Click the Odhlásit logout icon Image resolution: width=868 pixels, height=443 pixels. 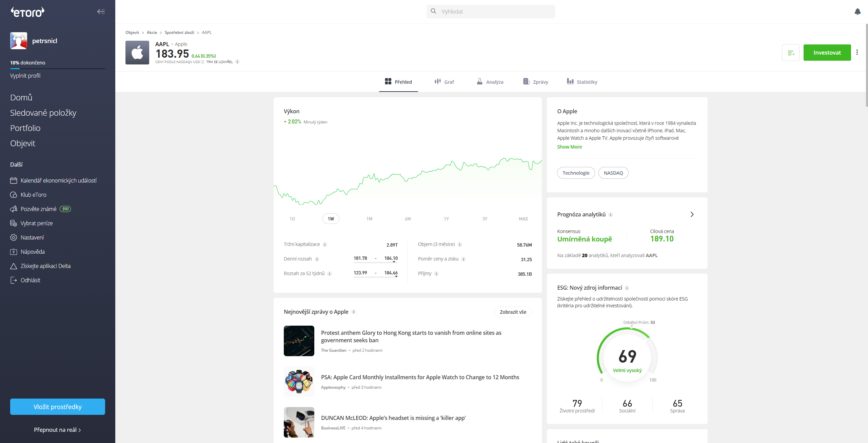click(x=14, y=280)
